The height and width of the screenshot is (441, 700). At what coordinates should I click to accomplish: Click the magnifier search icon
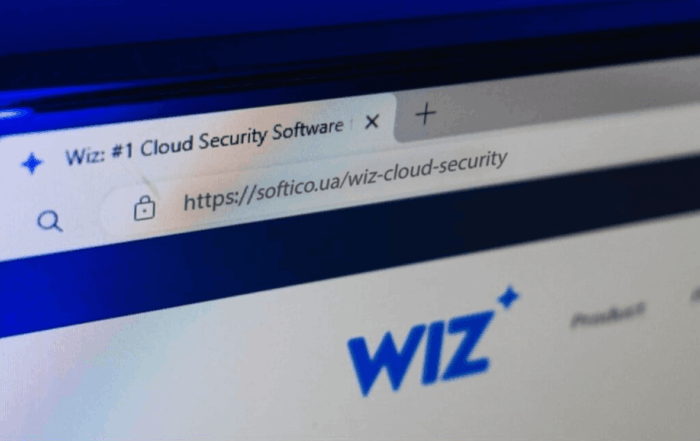50,221
